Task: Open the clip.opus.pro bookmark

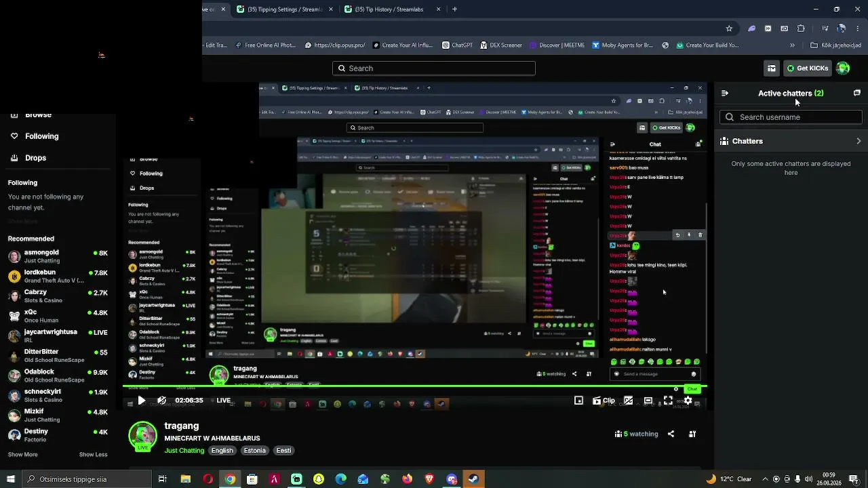Action: [x=335, y=45]
